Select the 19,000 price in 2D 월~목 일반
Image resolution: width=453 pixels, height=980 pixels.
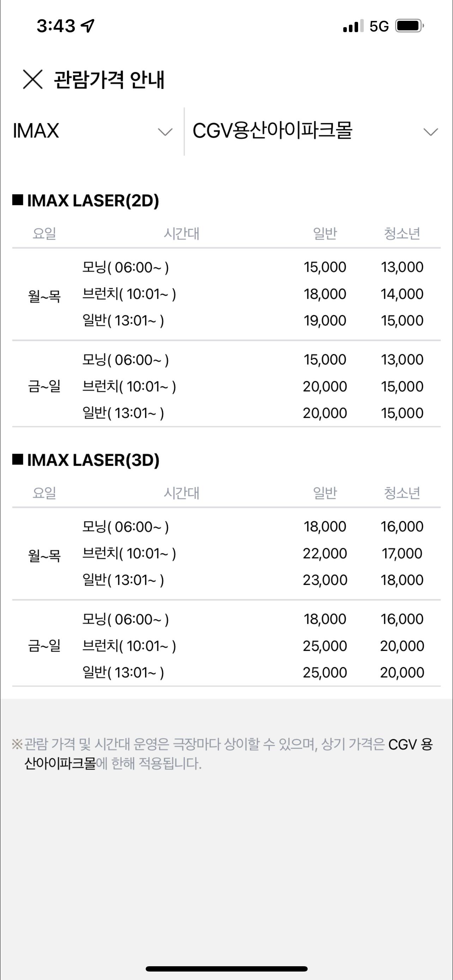tap(325, 321)
